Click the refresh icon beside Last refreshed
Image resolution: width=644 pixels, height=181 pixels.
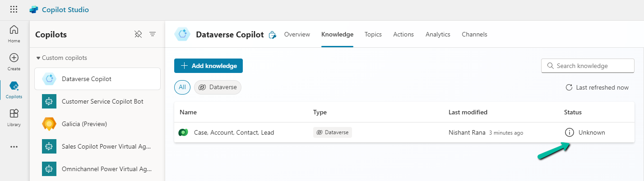(569, 87)
